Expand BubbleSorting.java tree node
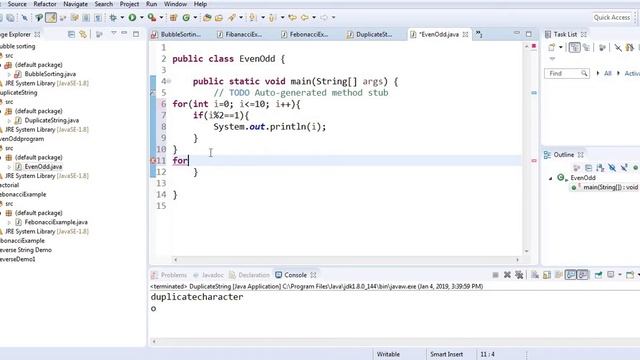Image resolution: width=640 pixels, height=360 pixels. 9,74
